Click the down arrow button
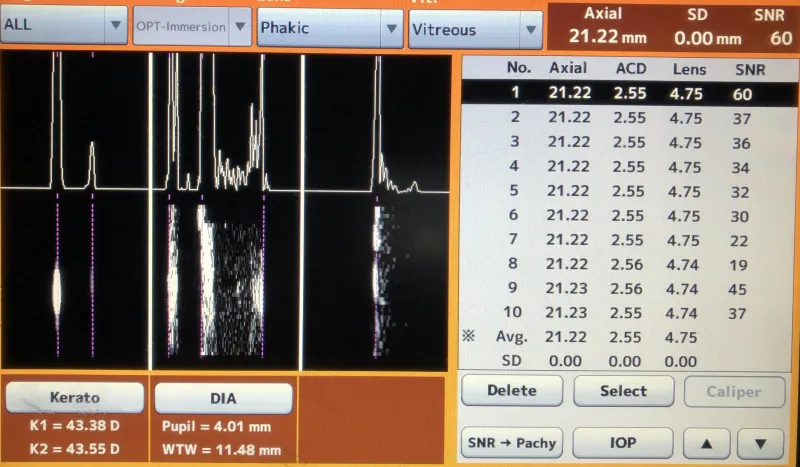Image resolution: width=800 pixels, height=467 pixels. (x=761, y=443)
